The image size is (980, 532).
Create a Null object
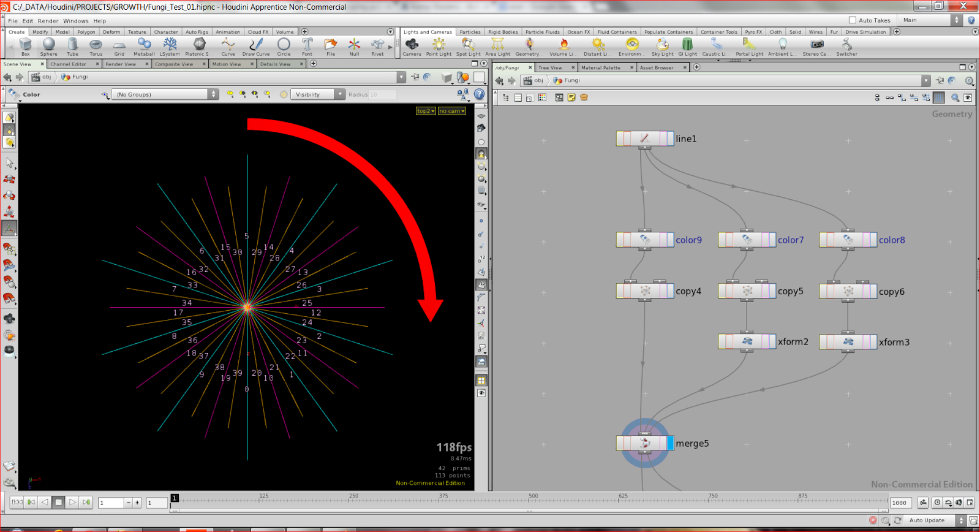355,47
